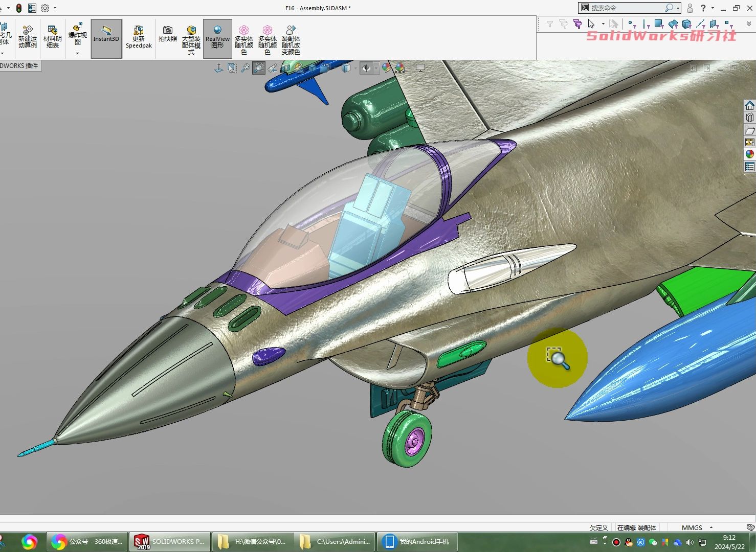Toggle the selection filter funnel
Image resolution: width=756 pixels, height=552 pixels.
click(x=550, y=24)
